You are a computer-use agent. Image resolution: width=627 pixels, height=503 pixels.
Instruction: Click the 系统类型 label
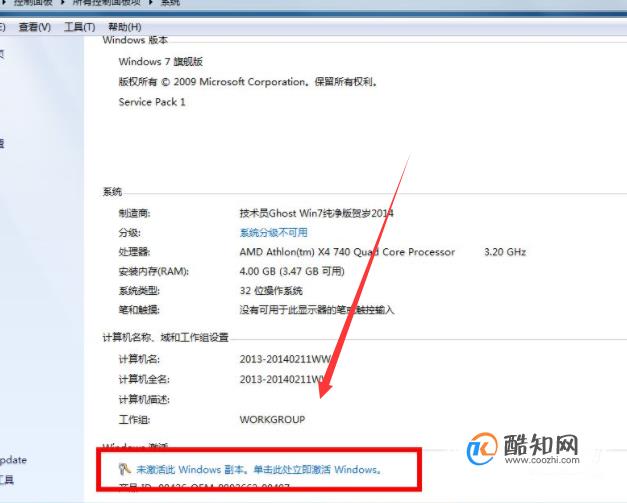click(x=139, y=291)
